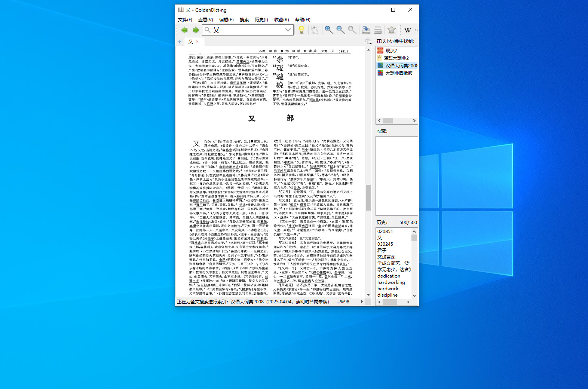Click the search field containing 又

248,30
